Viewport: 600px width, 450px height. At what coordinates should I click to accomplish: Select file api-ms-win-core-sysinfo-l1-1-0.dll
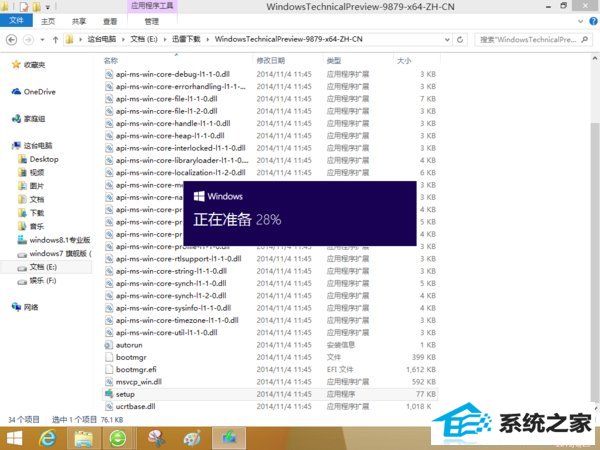point(173,308)
